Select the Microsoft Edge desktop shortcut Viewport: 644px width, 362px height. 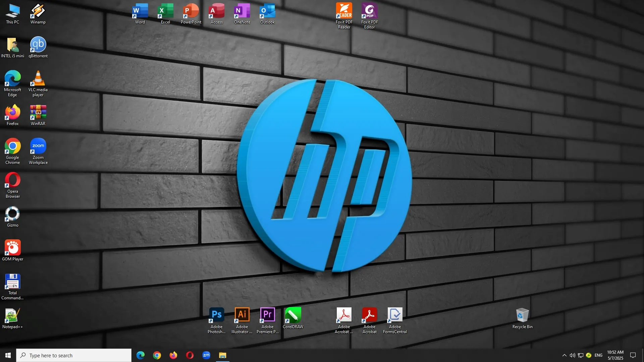(13, 84)
